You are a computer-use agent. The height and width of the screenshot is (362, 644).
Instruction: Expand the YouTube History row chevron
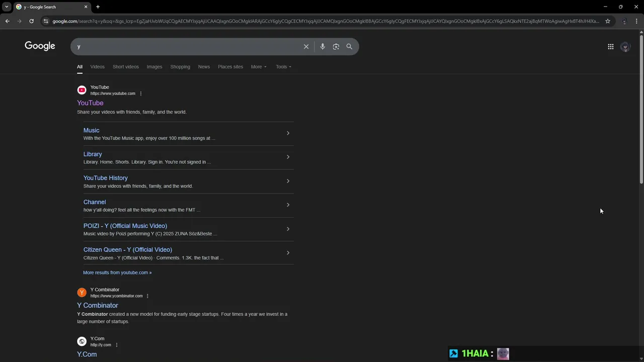[288, 181]
